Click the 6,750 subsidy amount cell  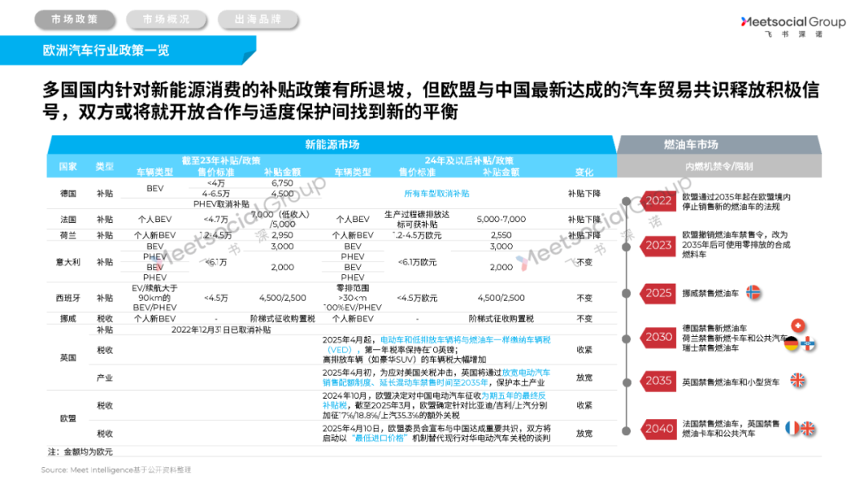(x=282, y=183)
